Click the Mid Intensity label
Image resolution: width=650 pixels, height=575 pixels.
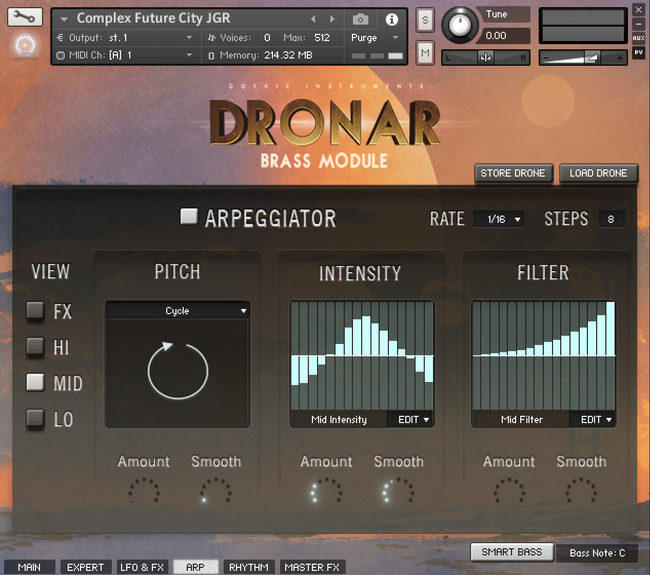click(339, 420)
